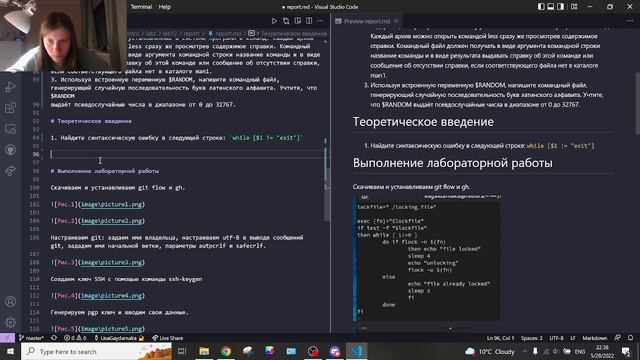The height and width of the screenshot is (360, 640).
Task: Open the preview pane's More Actions ellipsis
Action: (630, 21)
